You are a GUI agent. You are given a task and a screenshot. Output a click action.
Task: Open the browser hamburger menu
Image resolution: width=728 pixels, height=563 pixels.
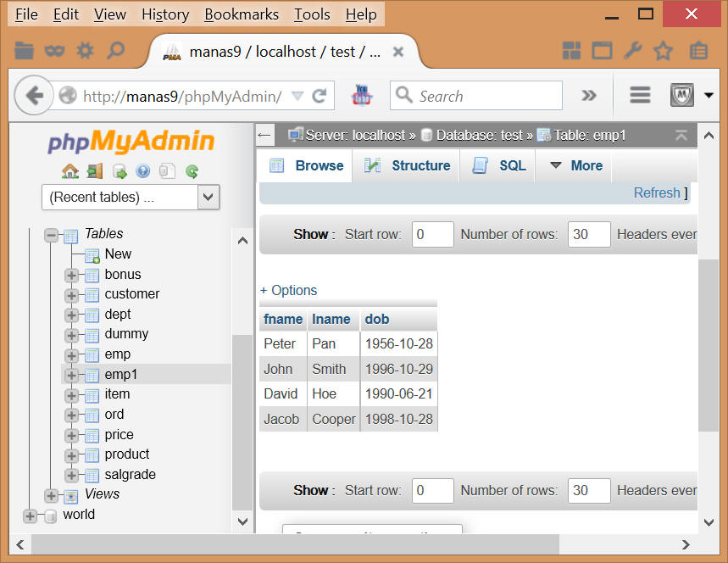point(640,95)
